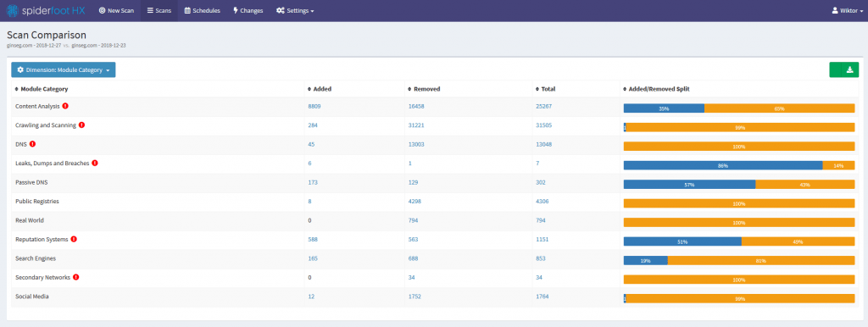This screenshot has height=327, width=868.
Task: Open Search Engines removed count 688
Action: tap(413, 258)
